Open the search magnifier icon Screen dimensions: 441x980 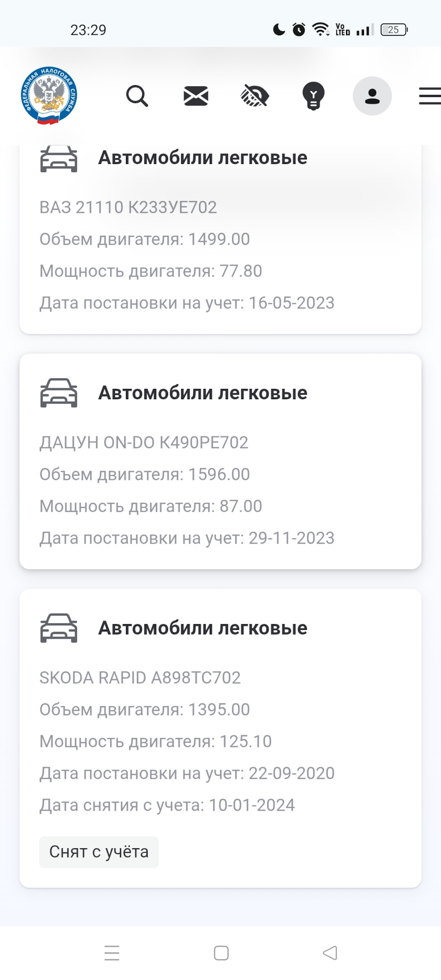click(x=137, y=96)
